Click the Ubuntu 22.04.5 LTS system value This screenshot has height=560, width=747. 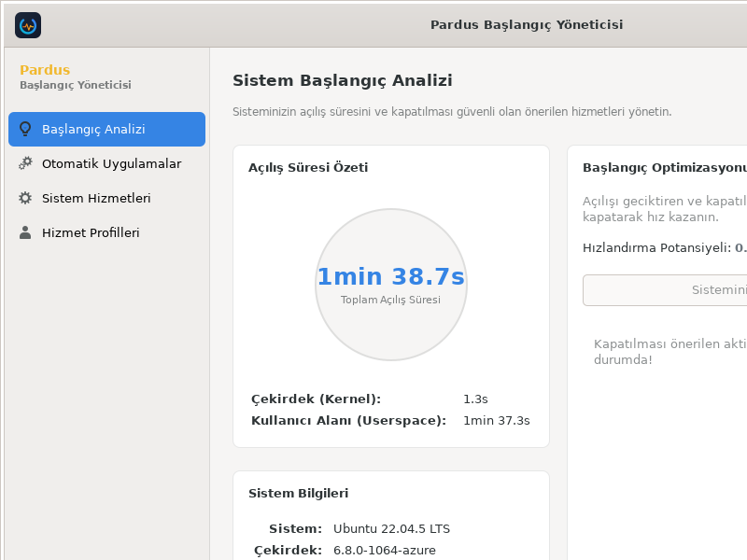coord(391,529)
